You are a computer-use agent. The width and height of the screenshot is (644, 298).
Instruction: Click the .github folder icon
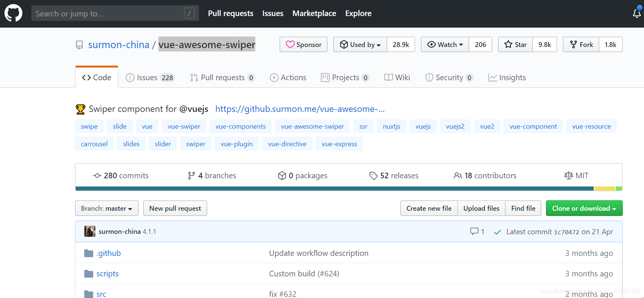pos(89,253)
